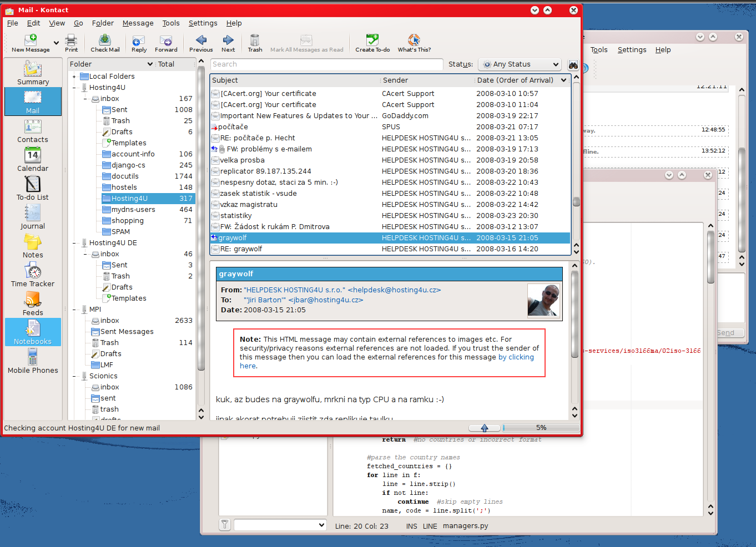
Task: Click into the Search input field
Action: 326,64
